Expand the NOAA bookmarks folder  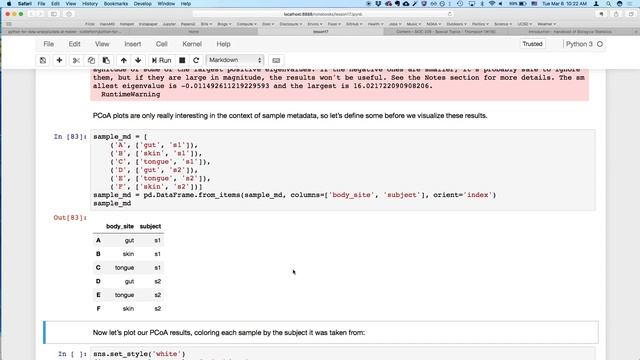[434, 24]
